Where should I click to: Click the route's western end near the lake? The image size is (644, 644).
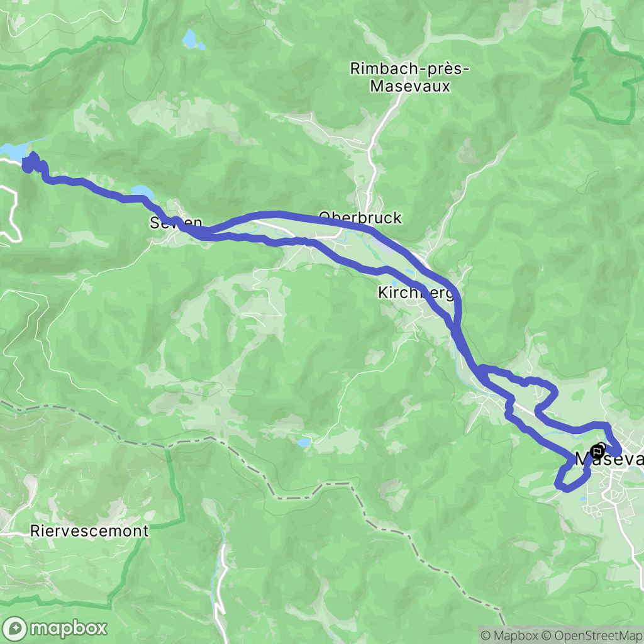(32, 163)
